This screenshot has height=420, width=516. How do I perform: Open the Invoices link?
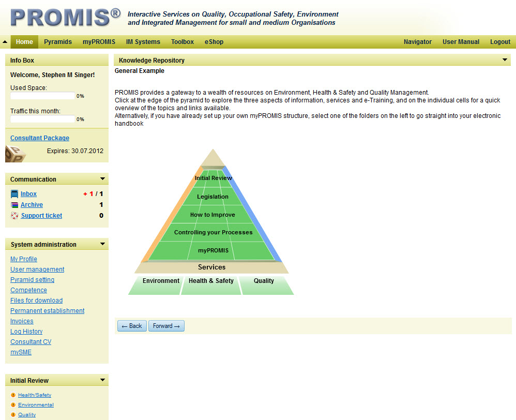click(x=22, y=321)
